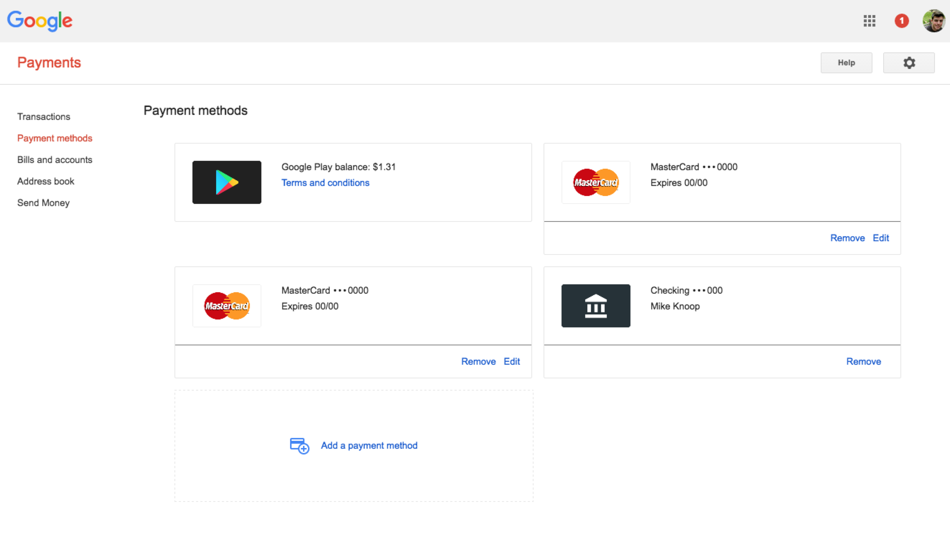Click the Payment methods heading
This screenshot has height=560, width=950.
point(196,111)
